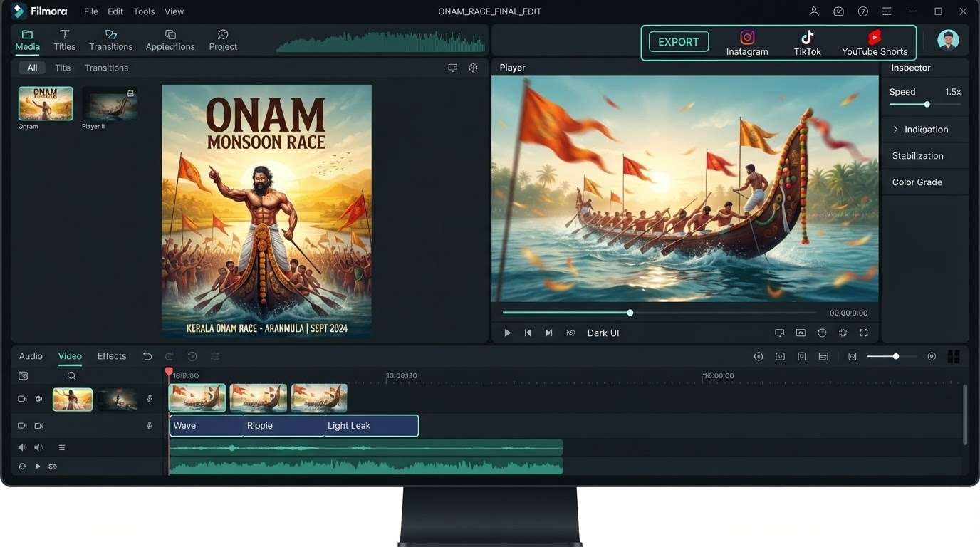Mute the audio track speaker icon
Image resolution: width=980 pixels, height=547 pixels.
point(22,447)
